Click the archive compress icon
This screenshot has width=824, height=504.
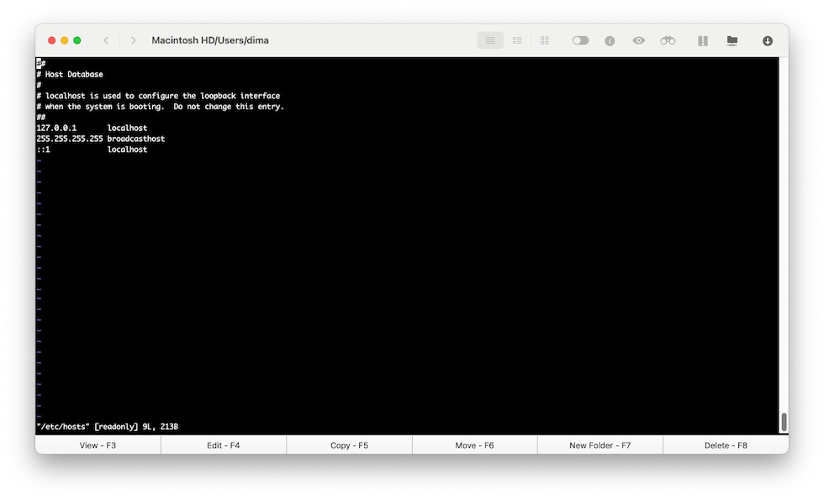[x=702, y=40]
